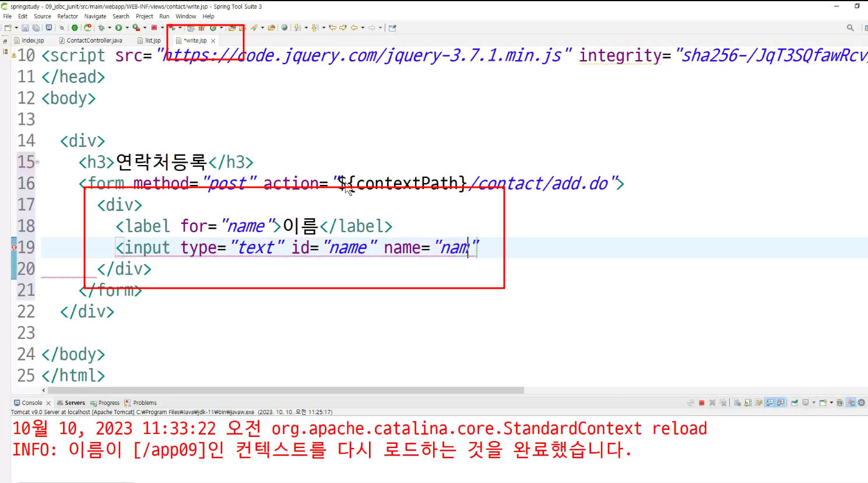Click the console icon left of the ANSI icon
The width and height of the screenshot is (868, 483).
click(x=840, y=402)
